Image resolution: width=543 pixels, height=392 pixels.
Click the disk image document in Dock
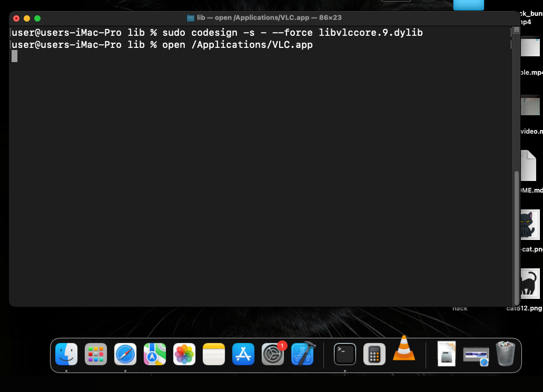pos(447,354)
